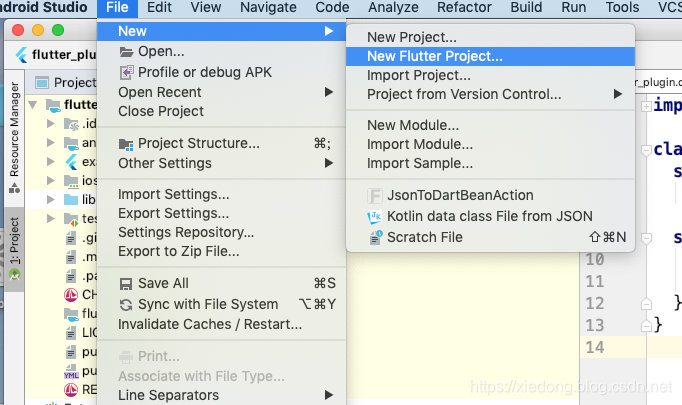Click the Project Structure icon
This screenshot has height=405, width=682.
pos(127,143)
